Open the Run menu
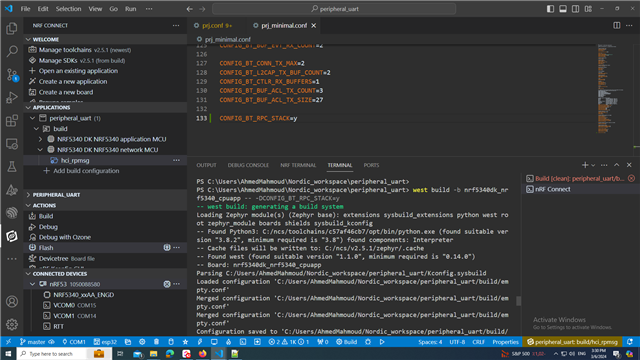Image resolution: width=640 pixels, height=360 pixels. (x=131, y=9)
